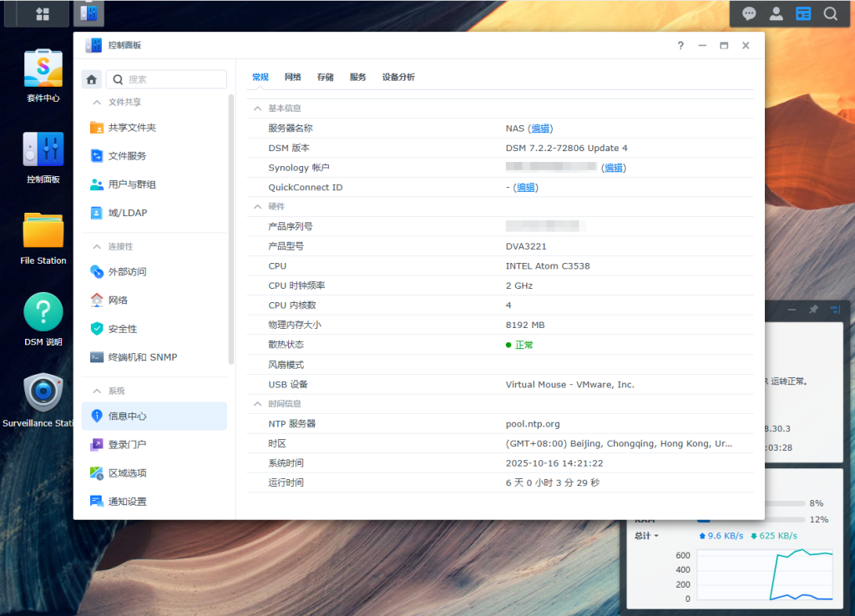Open the user account options icon
855x616 pixels.
point(776,13)
